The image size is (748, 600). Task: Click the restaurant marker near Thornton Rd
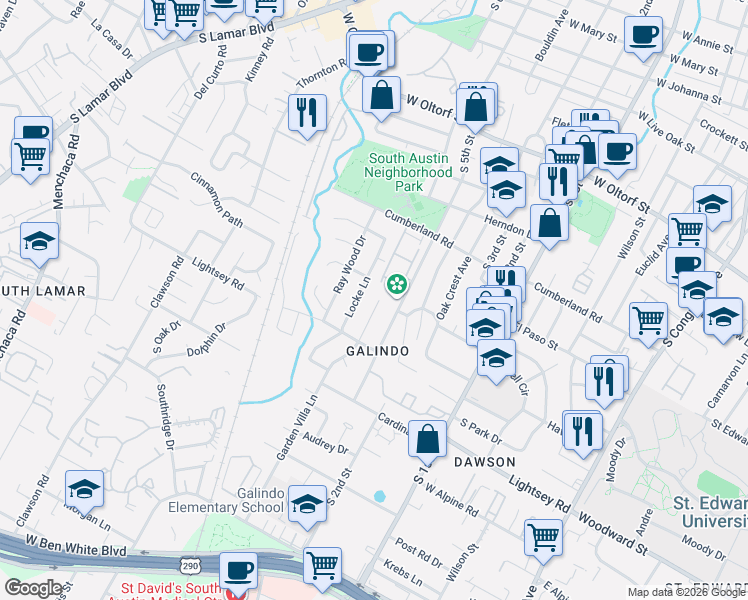(307, 114)
